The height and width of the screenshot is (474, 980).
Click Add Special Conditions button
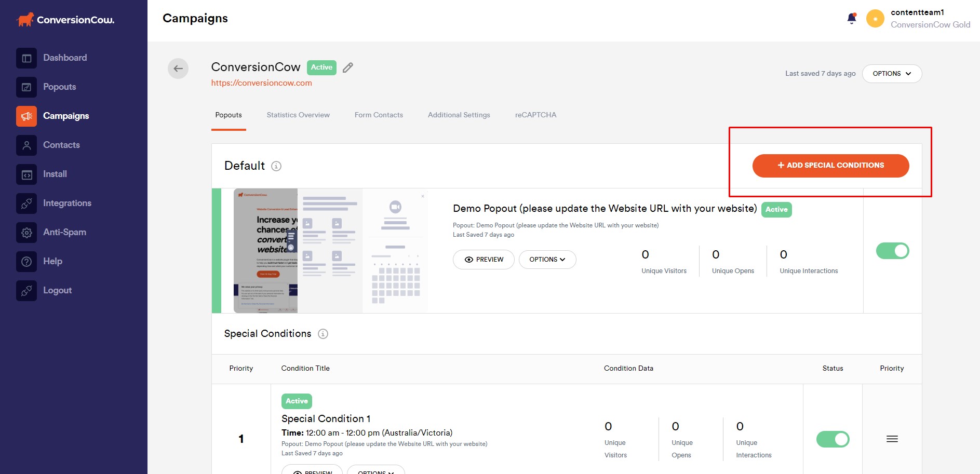pos(831,166)
